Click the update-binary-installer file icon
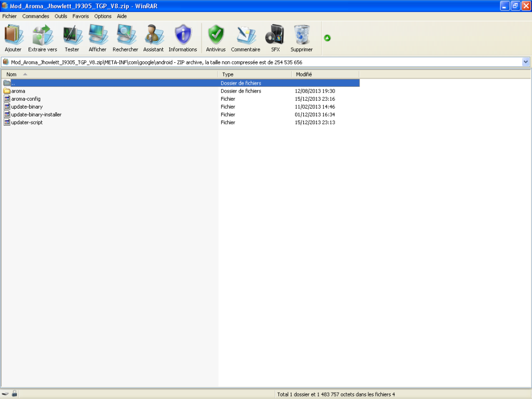This screenshot has height=399, width=532. pos(7,114)
